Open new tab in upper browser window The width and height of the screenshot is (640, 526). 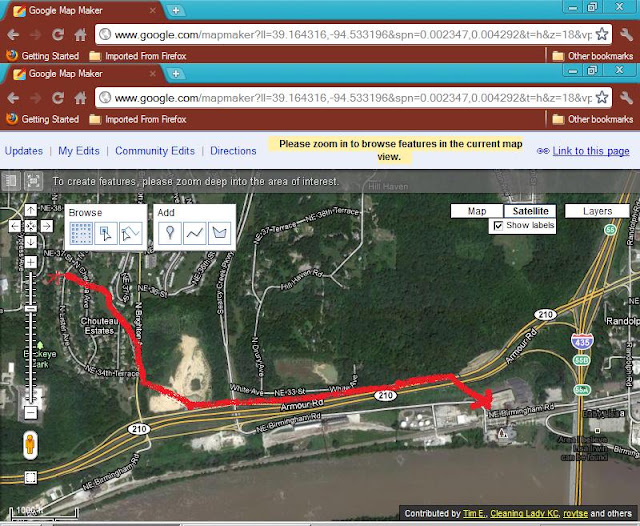(176, 10)
